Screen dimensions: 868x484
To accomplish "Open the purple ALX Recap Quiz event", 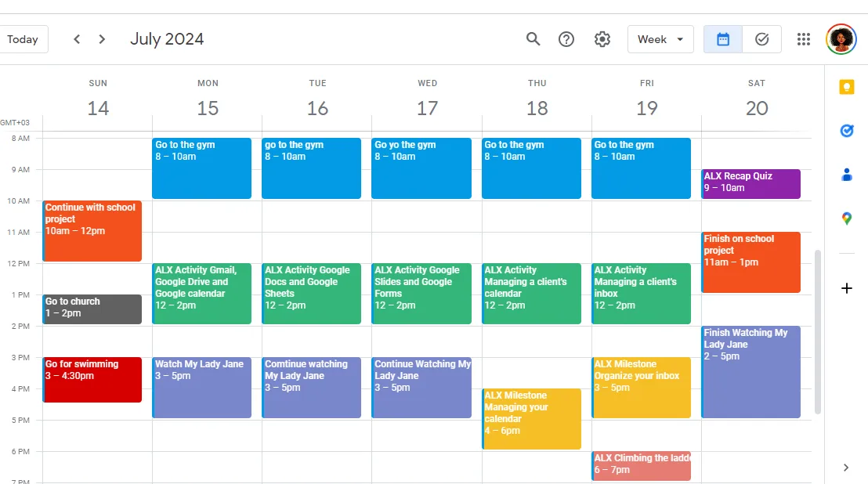I will (750, 184).
